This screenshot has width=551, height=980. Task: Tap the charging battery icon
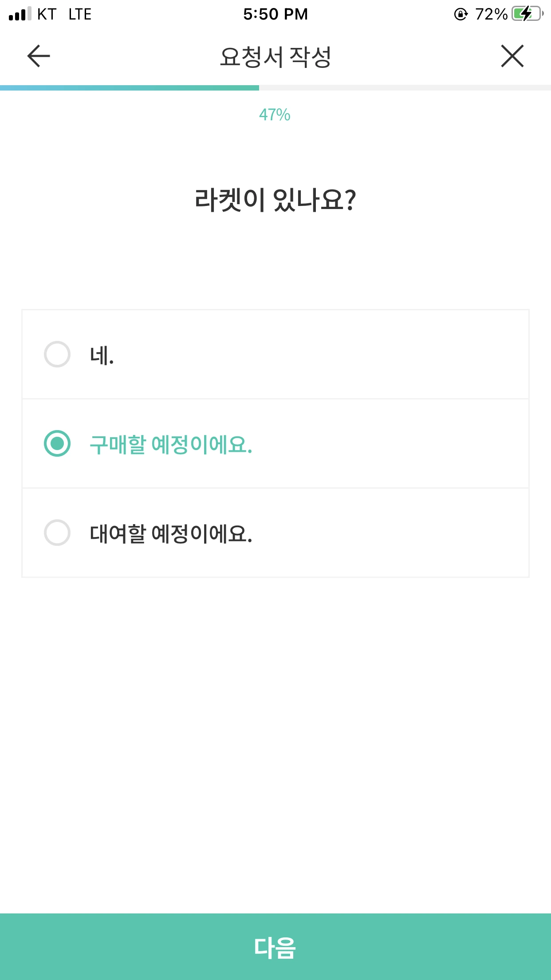tap(527, 14)
